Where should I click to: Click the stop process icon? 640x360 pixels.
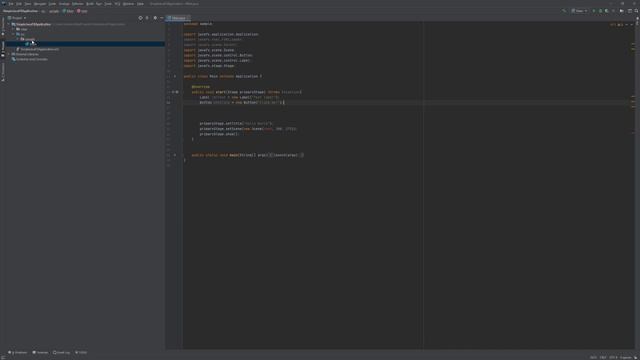tap(613, 11)
